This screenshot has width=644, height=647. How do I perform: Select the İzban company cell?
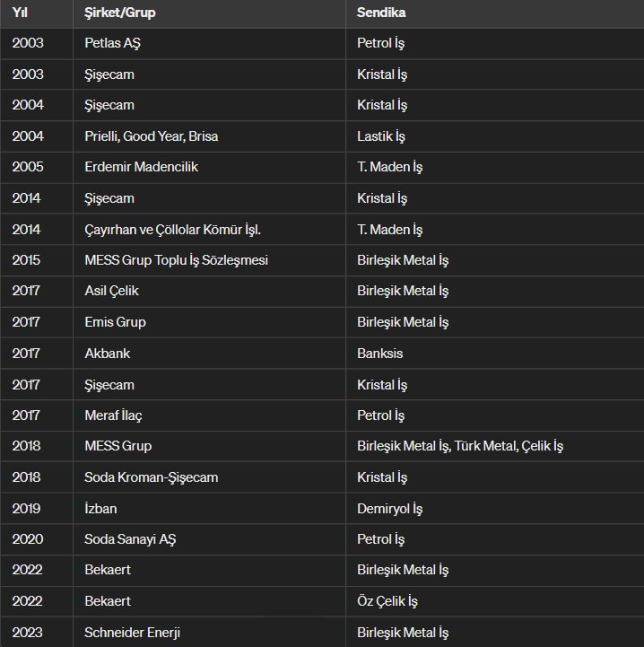(x=100, y=509)
